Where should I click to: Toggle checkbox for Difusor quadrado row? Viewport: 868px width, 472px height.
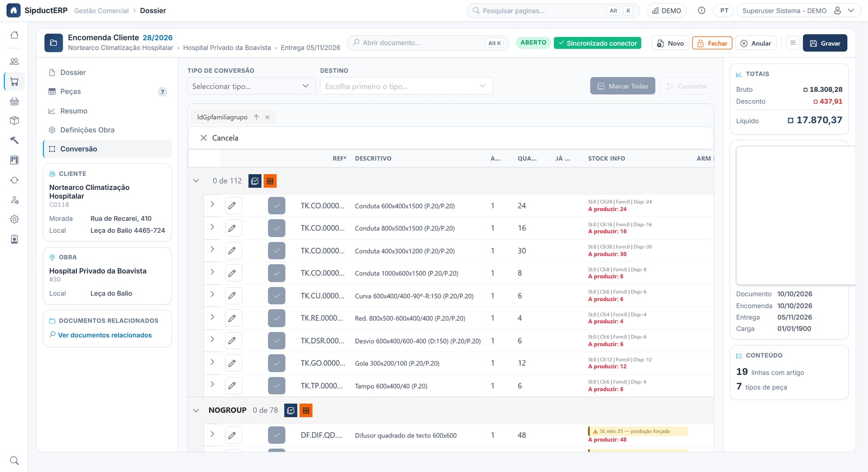(277, 435)
